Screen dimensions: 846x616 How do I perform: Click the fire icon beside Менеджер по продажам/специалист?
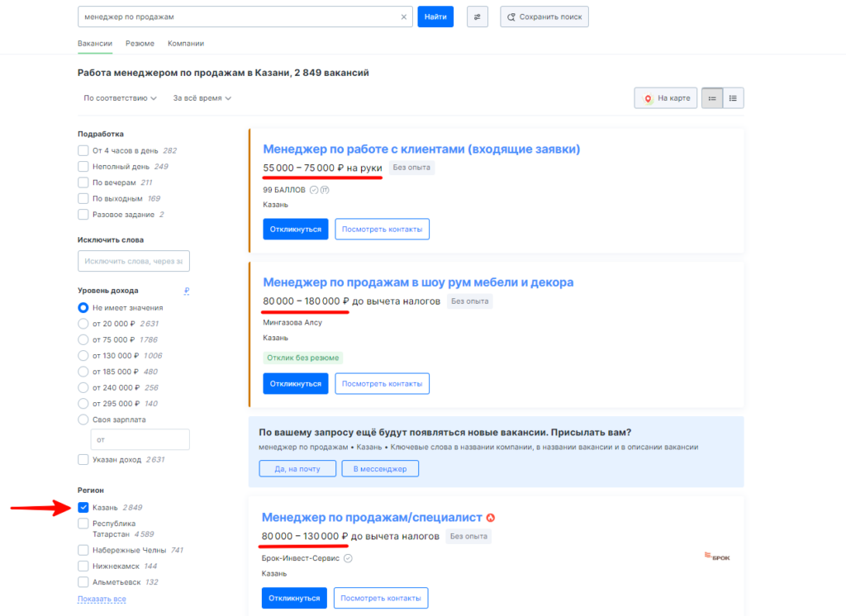[x=491, y=518]
